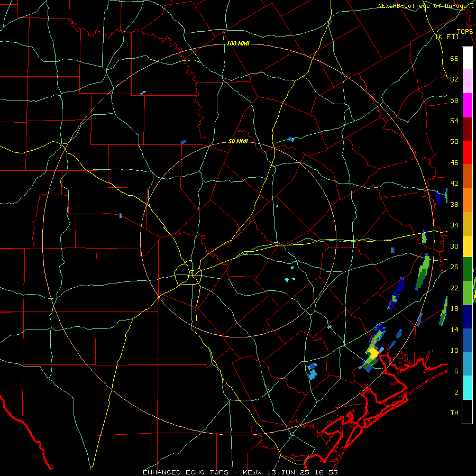Viewport: 476px width, 476px height.
Task: Click the legend value 10
Action: (x=454, y=351)
